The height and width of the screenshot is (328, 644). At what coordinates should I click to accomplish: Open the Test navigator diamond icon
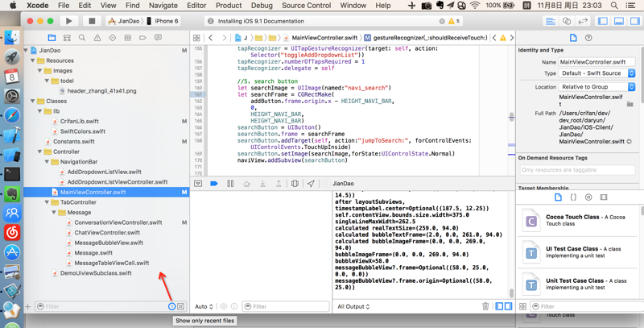click(x=113, y=38)
